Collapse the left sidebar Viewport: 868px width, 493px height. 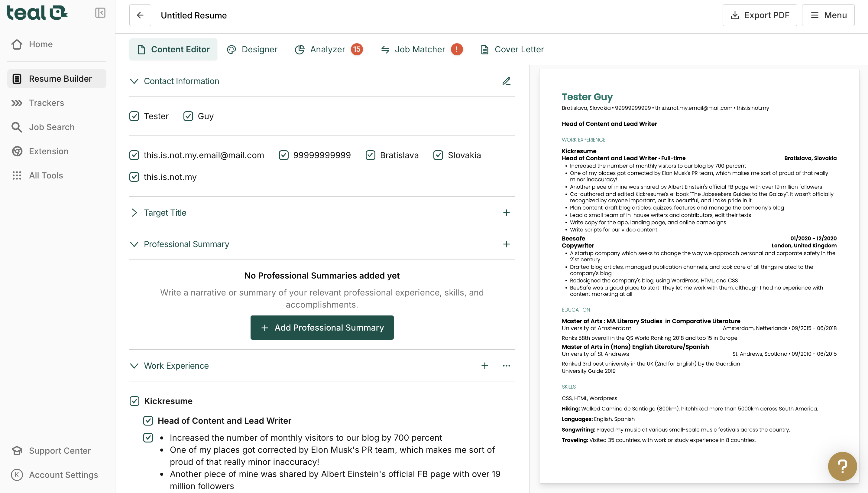pyautogui.click(x=100, y=12)
